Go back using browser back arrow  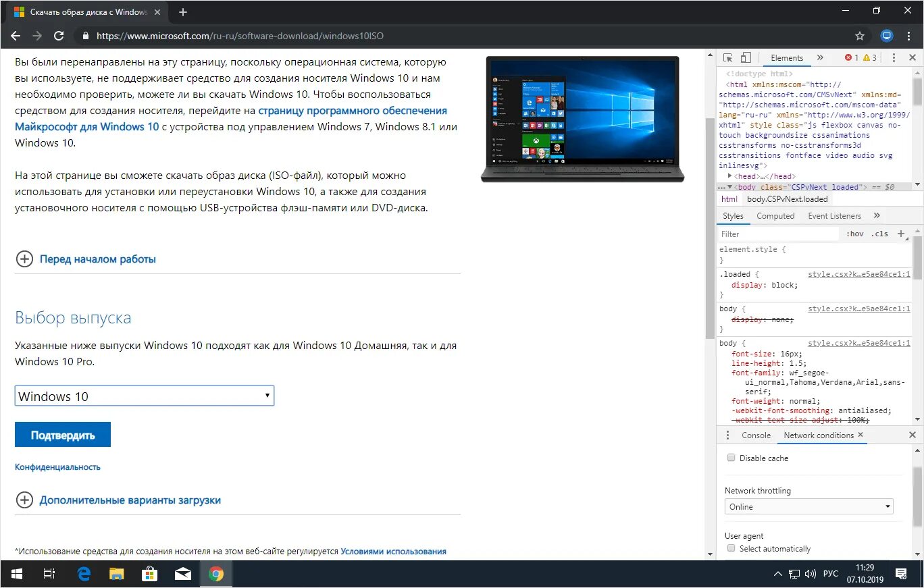(16, 36)
